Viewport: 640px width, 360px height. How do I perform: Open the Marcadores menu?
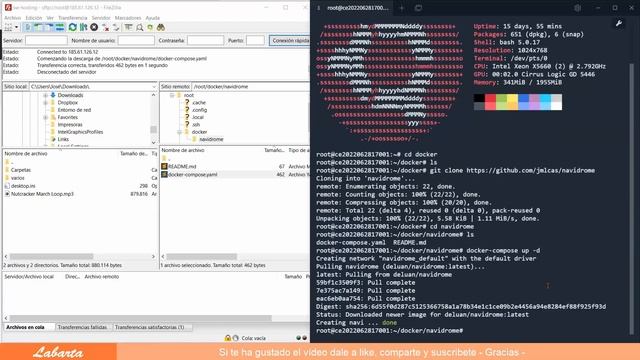[x=128, y=18]
